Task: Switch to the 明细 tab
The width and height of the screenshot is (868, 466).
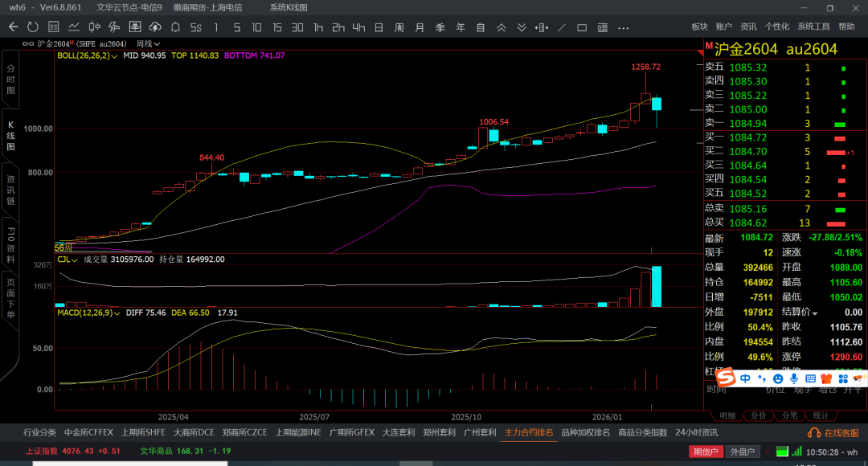Action: pos(727,415)
